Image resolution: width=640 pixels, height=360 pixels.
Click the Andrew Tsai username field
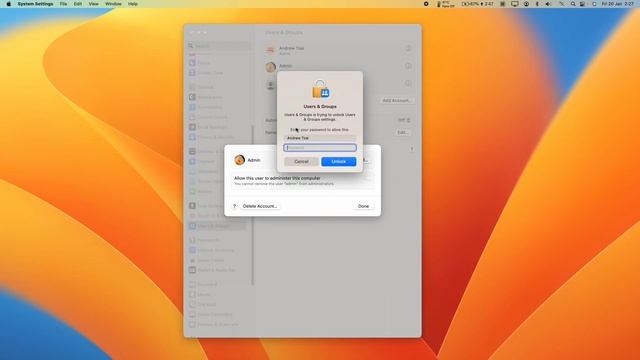320,138
